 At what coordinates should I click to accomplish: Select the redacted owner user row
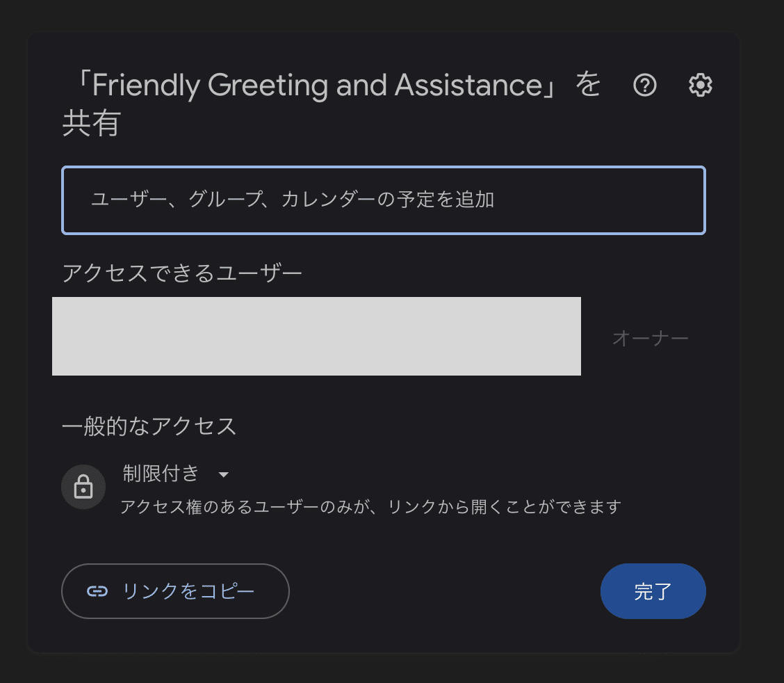tap(316, 337)
